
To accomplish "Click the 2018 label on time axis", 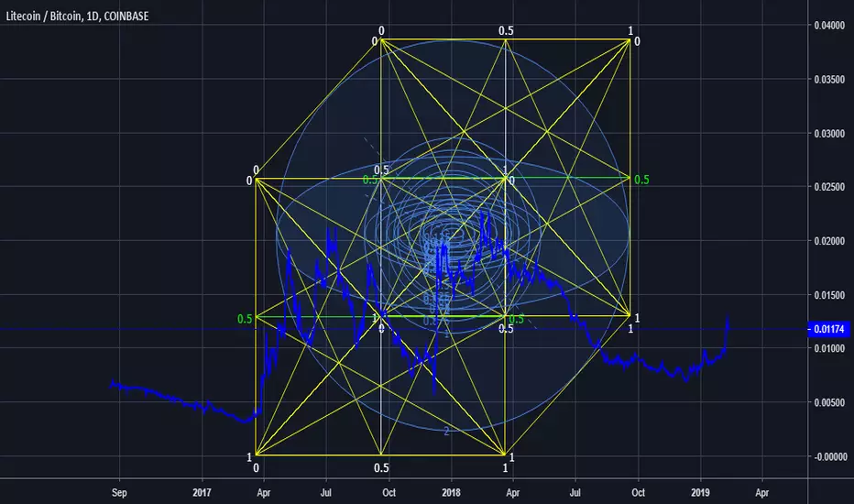I will point(451,493).
